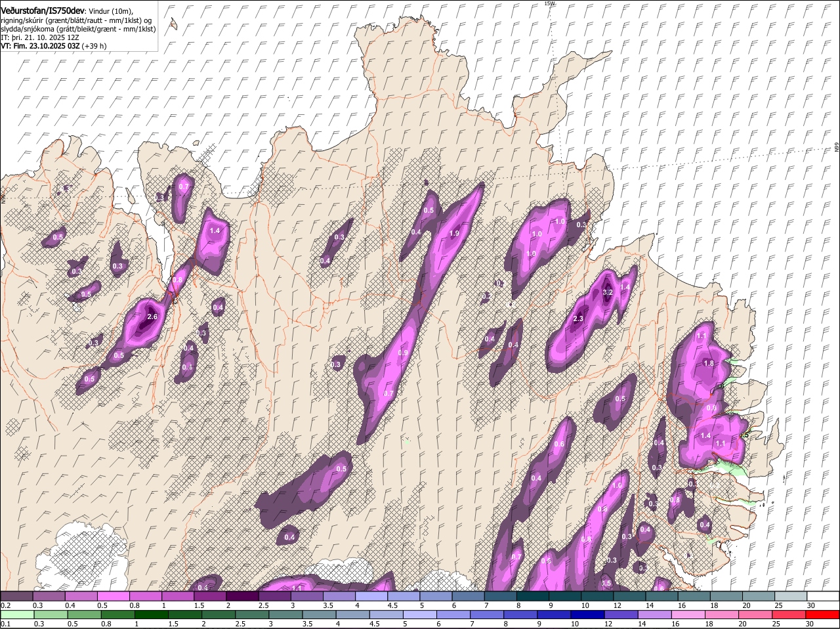Select the deep blue lower legend swatch labeled 10

tap(587, 615)
